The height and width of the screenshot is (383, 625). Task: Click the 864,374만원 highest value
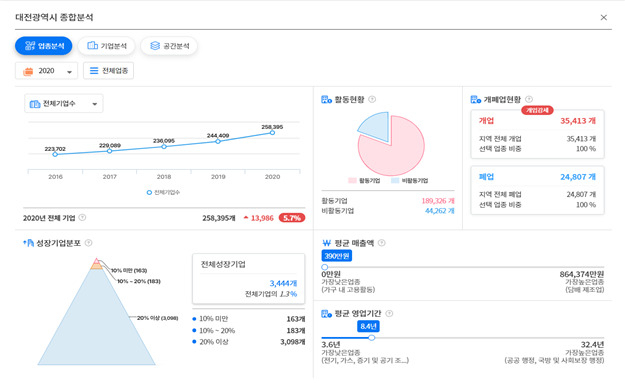click(582, 275)
